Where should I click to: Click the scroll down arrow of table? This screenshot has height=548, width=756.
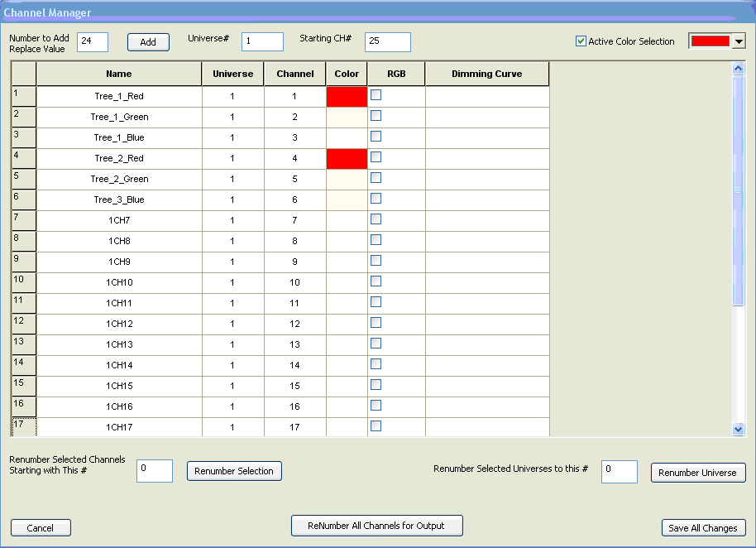click(x=739, y=429)
